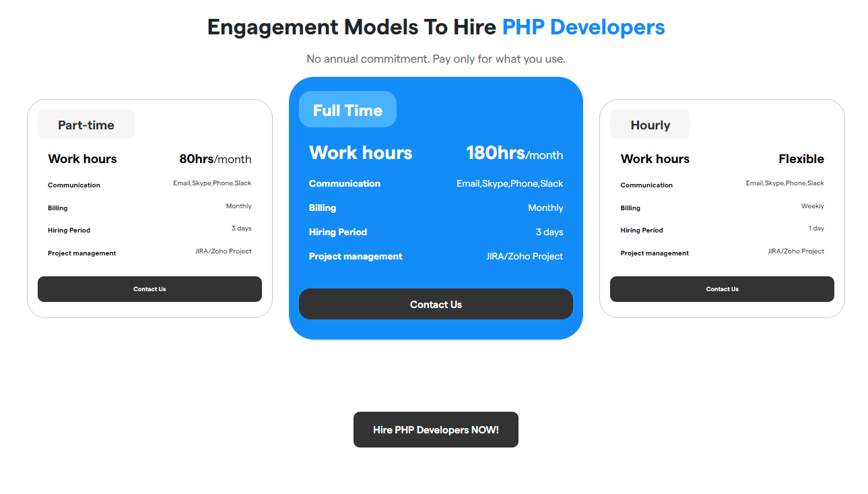The width and height of the screenshot is (868, 494).
Task: Click '3 days' value in Part-time card
Action: (x=241, y=228)
